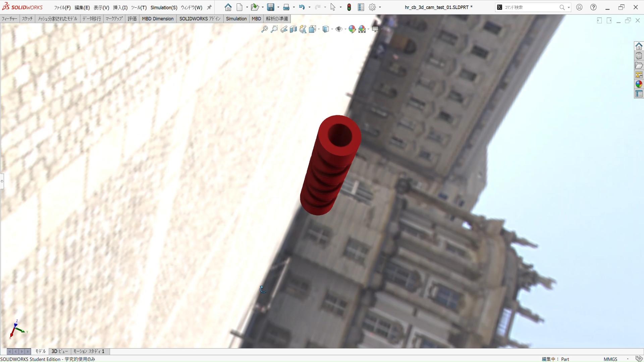644x362 pixels.
Task: Expand the Save dropdown arrow
Action: [x=278, y=7]
